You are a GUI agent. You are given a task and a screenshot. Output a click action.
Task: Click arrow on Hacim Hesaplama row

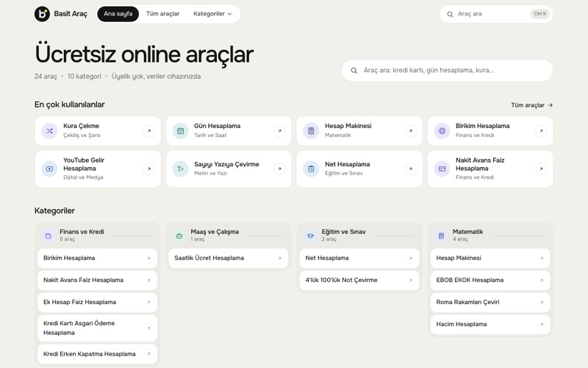(x=542, y=325)
